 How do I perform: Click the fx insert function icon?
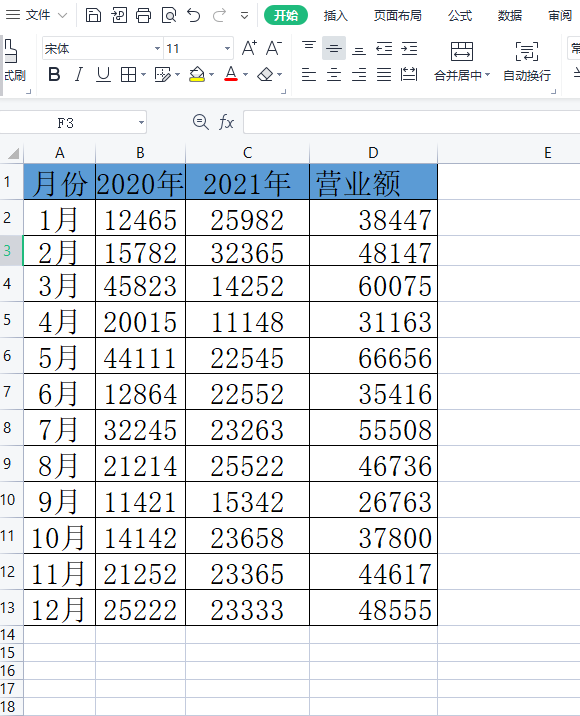pyautogui.click(x=227, y=122)
